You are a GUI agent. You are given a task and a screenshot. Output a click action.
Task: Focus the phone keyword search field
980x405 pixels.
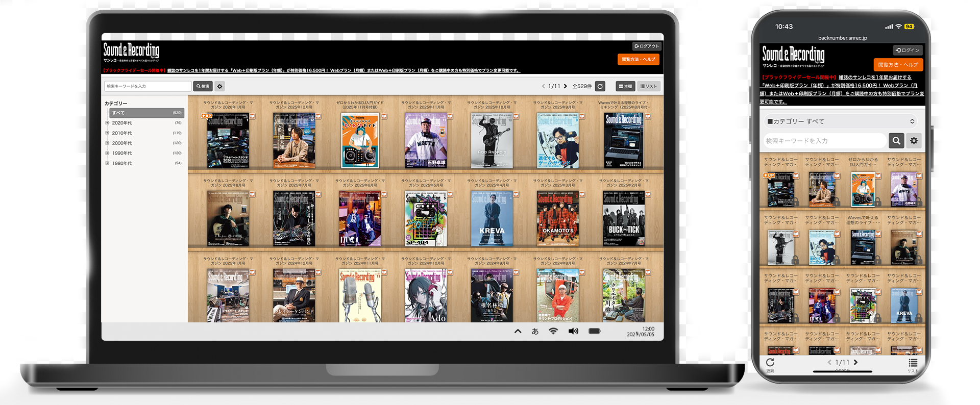[825, 140]
